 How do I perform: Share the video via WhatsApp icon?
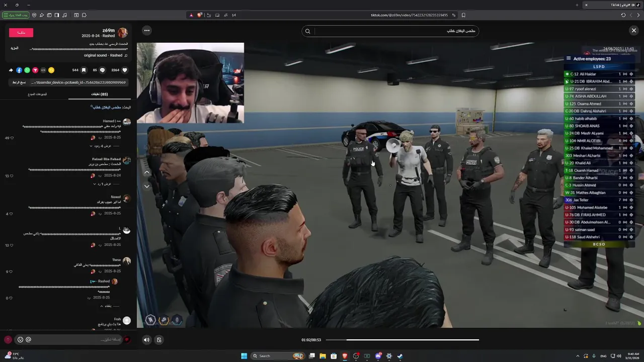tap(27, 70)
